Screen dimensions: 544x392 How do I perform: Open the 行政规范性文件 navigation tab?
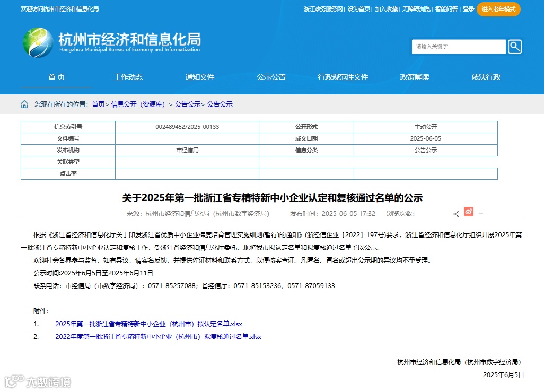343,77
